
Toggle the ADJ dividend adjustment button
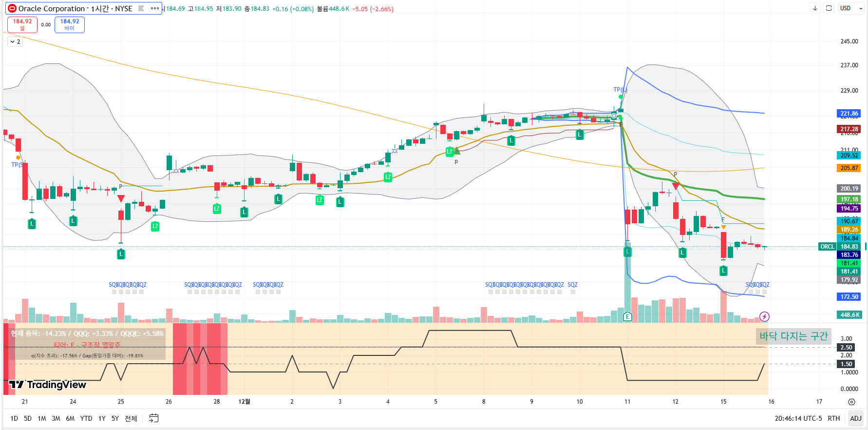click(x=855, y=418)
